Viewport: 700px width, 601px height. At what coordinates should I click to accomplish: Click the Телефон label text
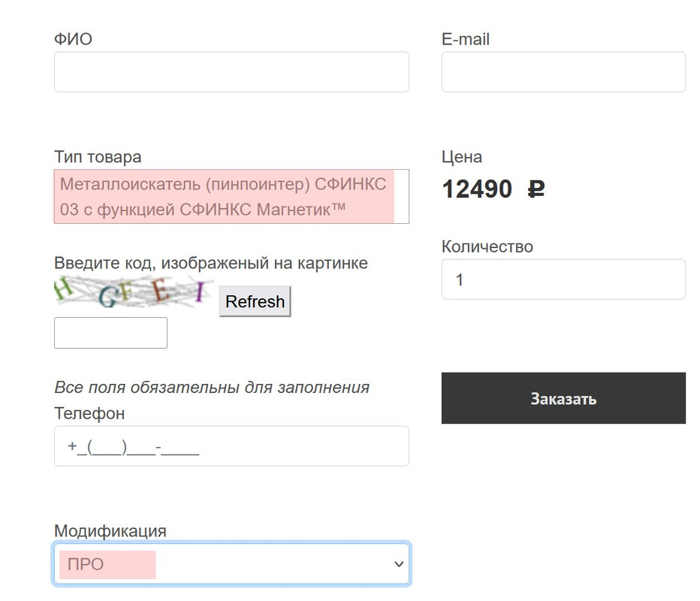click(89, 413)
